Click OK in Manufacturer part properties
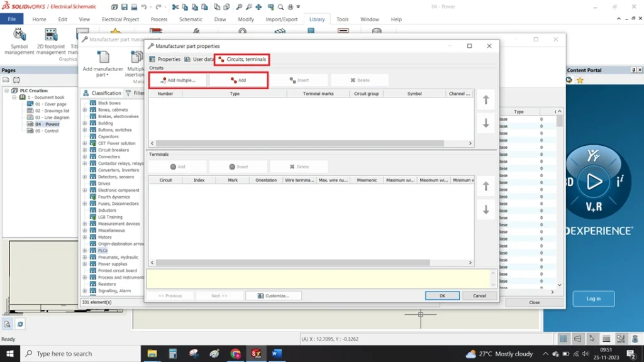 click(x=442, y=295)
